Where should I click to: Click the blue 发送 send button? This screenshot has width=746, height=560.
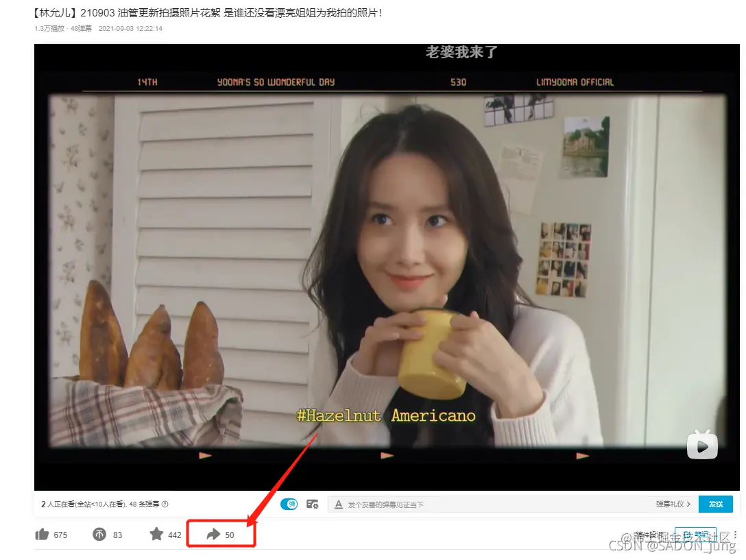click(x=716, y=504)
